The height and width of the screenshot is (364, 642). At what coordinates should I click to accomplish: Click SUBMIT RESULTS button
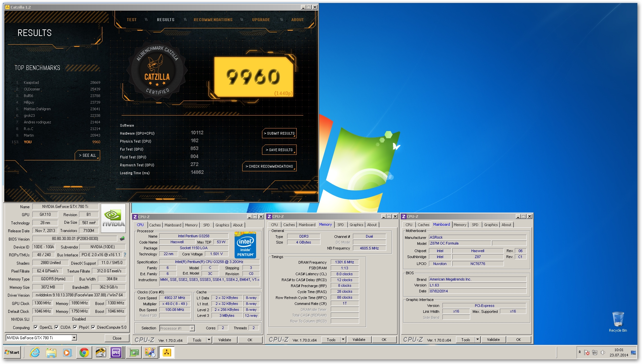click(x=279, y=133)
